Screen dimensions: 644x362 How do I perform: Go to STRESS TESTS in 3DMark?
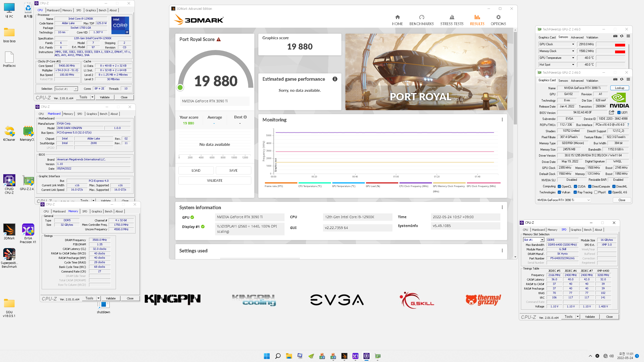click(452, 20)
